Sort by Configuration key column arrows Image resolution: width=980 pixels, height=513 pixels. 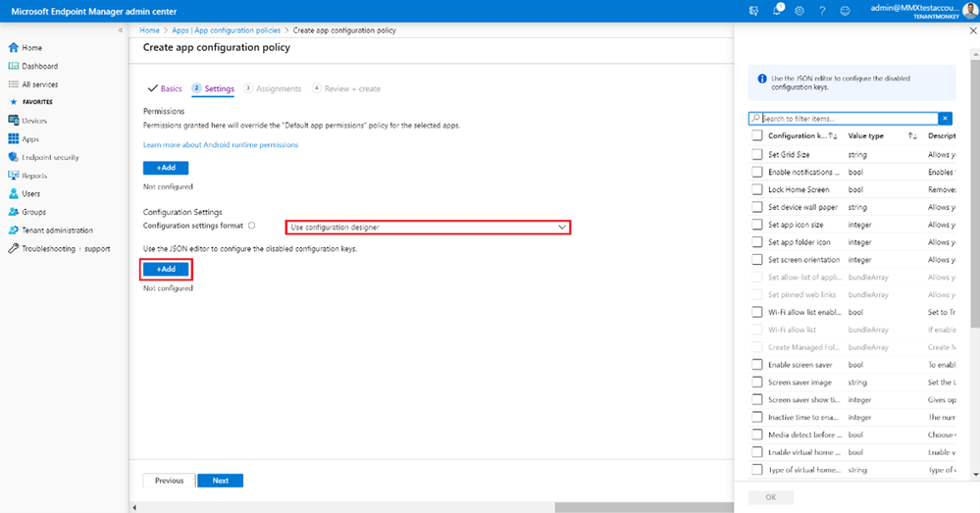[833, 135]
